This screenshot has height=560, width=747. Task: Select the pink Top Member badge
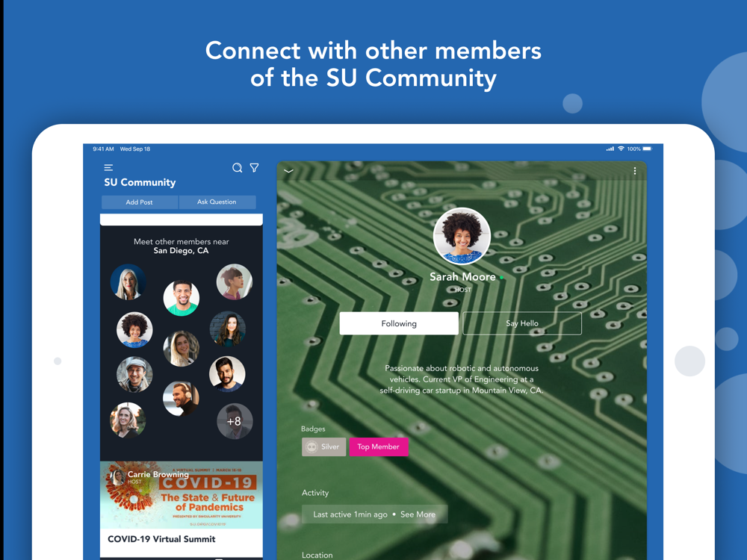coord(379,447)
